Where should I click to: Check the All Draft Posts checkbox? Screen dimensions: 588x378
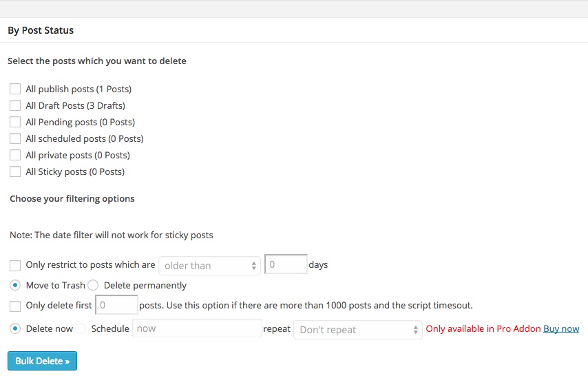pos(15,105)
